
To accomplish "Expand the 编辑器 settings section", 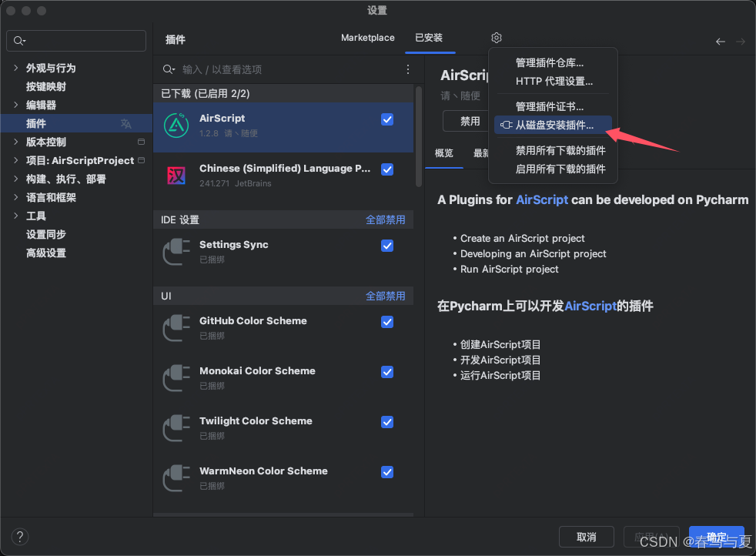I will pos(16,105).
